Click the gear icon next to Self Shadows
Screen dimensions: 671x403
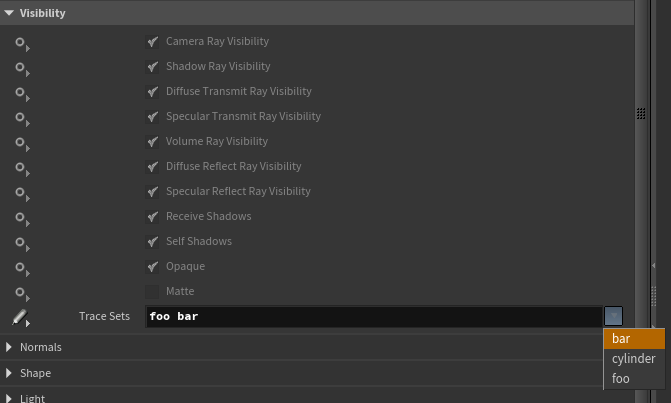pos(20,242)
